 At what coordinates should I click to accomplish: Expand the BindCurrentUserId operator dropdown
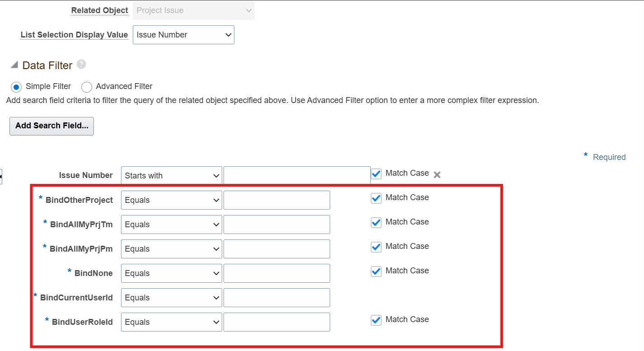coord(172,298)
